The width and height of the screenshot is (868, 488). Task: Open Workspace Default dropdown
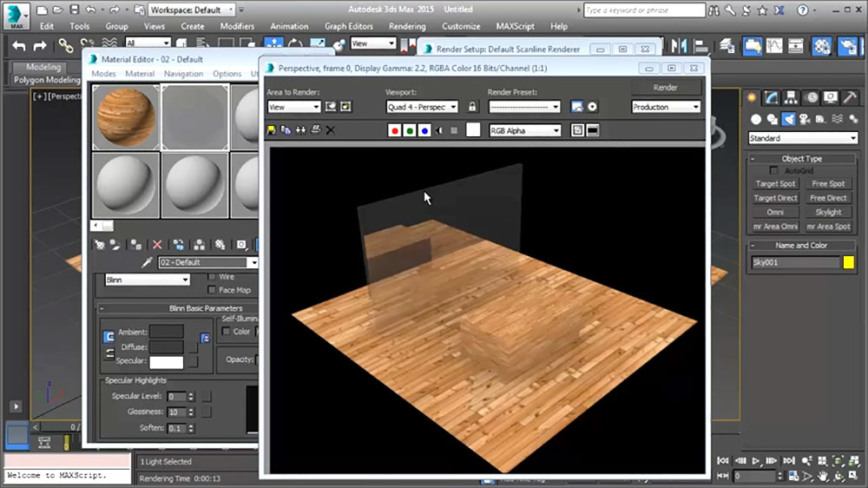[192, 10]
